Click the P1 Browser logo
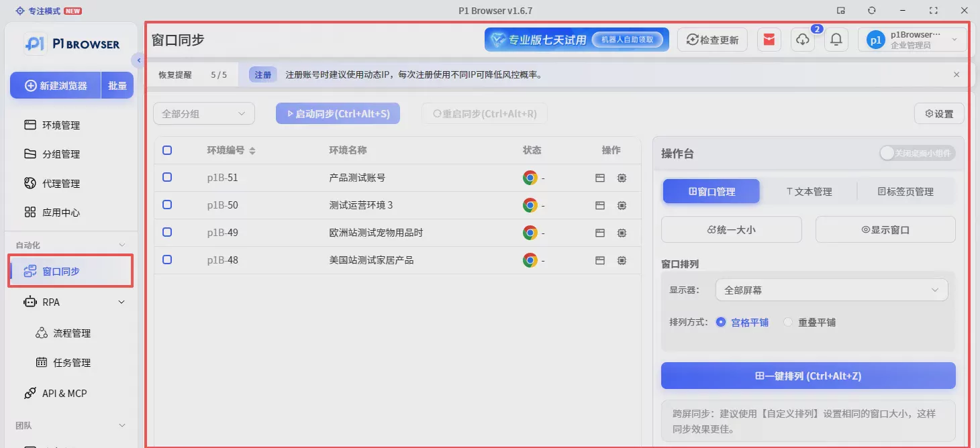Screen dimensions: 980x448 [72, 44]
